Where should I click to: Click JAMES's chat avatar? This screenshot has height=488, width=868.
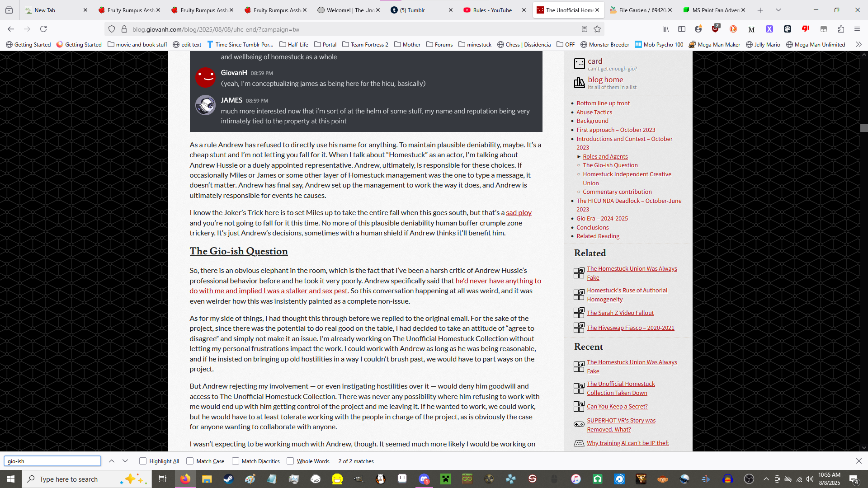tap(205, 105)
